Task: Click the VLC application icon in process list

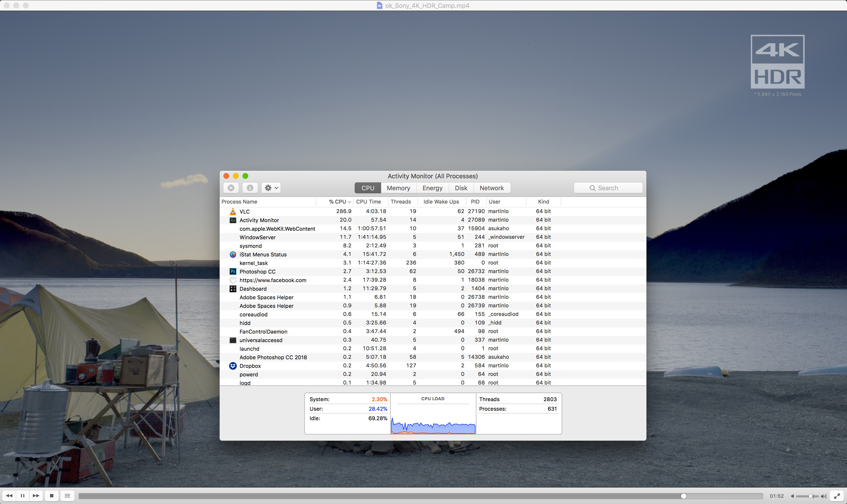Action: [232, 211]
